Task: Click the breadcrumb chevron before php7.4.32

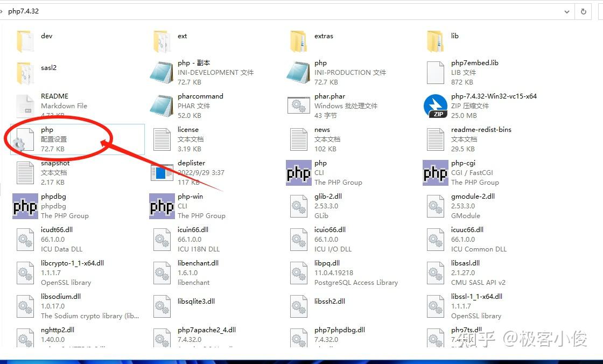Action: tap(4, 11)
